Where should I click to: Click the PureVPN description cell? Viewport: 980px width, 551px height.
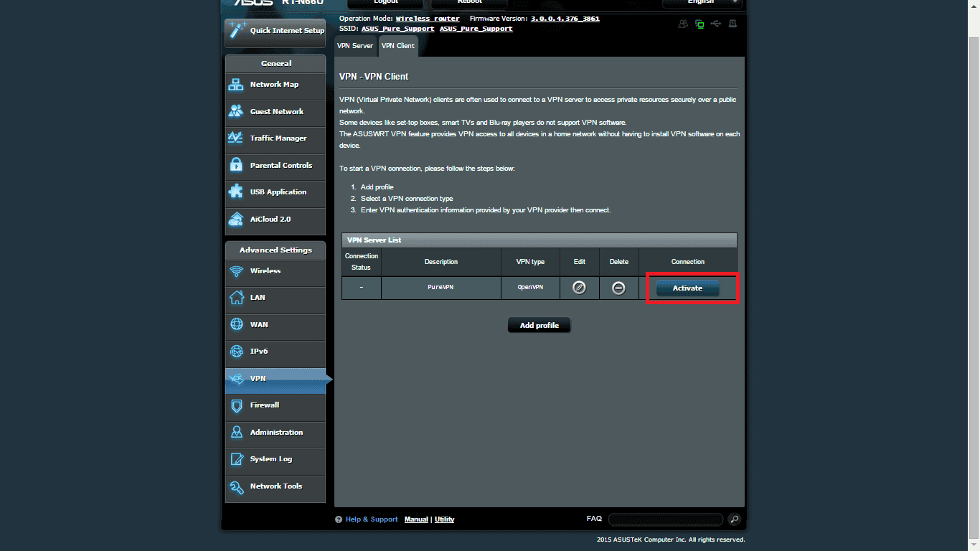point(440,287)
